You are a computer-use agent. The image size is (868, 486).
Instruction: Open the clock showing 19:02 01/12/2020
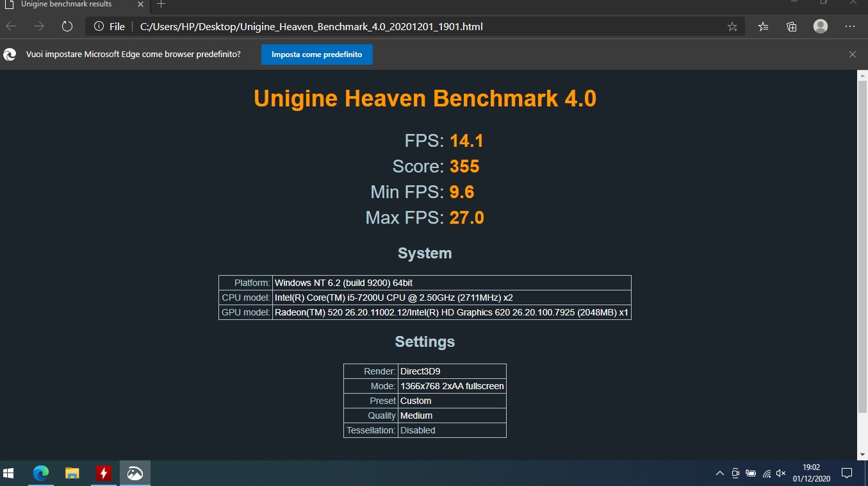point(811,473)
